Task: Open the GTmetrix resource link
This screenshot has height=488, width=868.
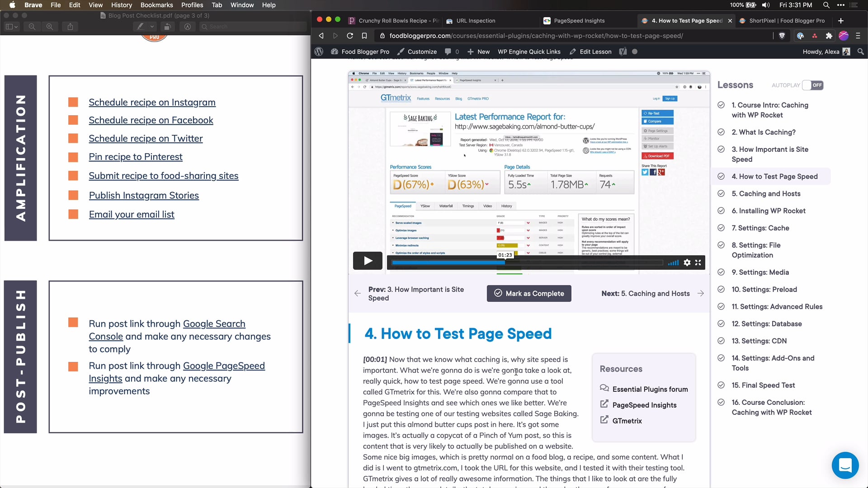Action: [627, 421]
